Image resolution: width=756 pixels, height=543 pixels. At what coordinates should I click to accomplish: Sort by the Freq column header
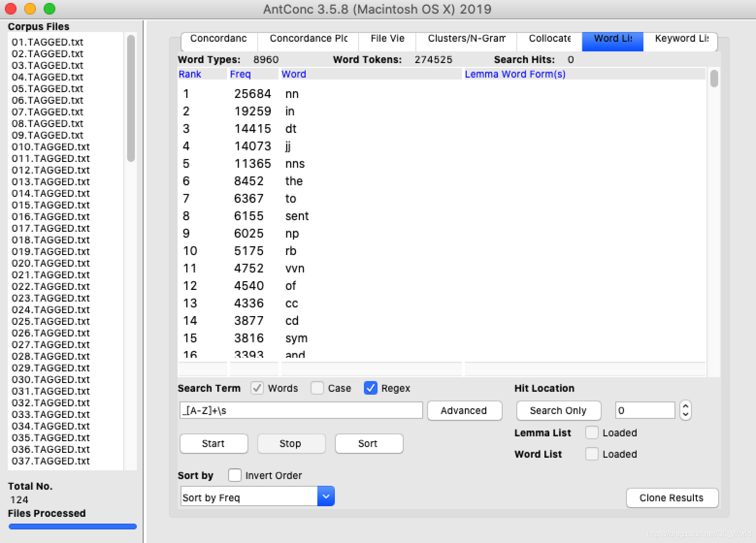(x=254, y=74)
